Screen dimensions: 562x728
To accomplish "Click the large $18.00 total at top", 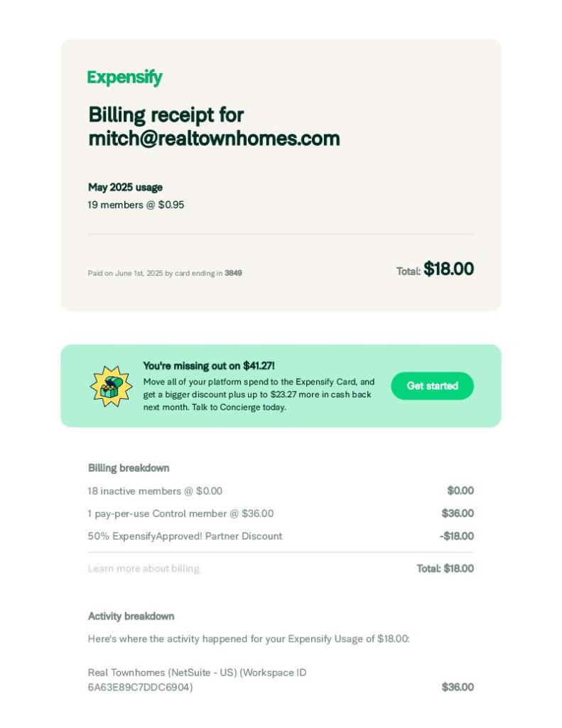I will (448, 269).
